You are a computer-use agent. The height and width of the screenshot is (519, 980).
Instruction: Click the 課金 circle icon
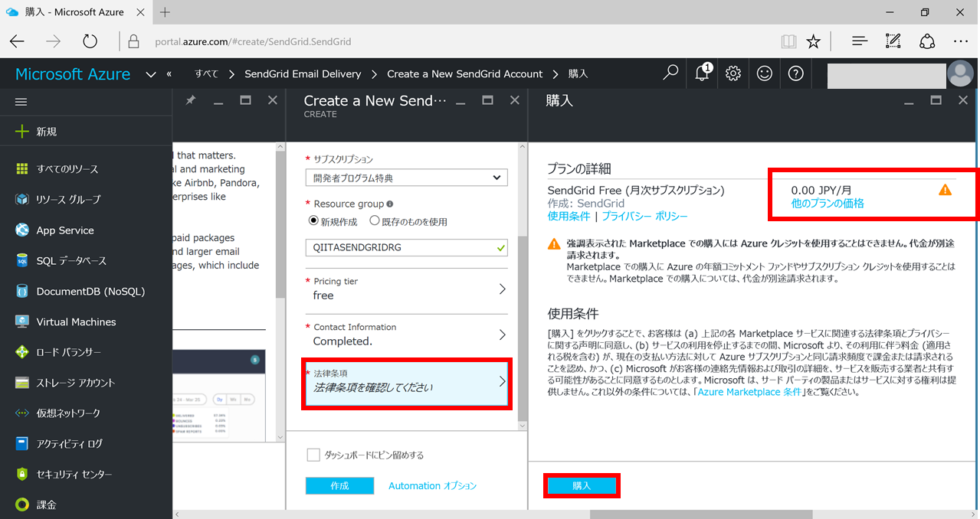[x=22, y=505]
